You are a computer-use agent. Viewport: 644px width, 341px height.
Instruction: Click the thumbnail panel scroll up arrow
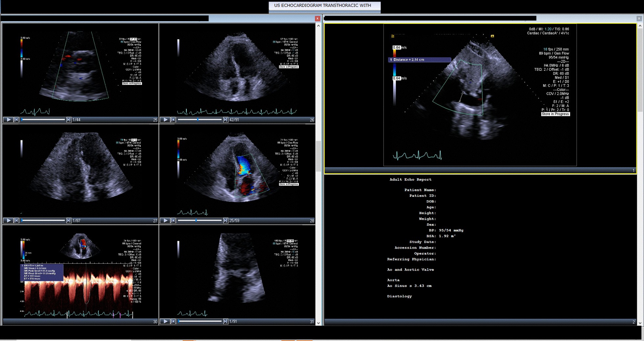click(318, 26)
